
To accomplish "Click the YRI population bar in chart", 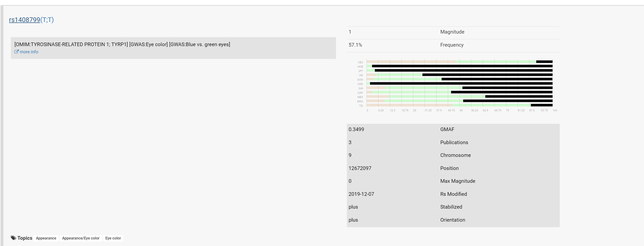I will click(x=460, y=75).
